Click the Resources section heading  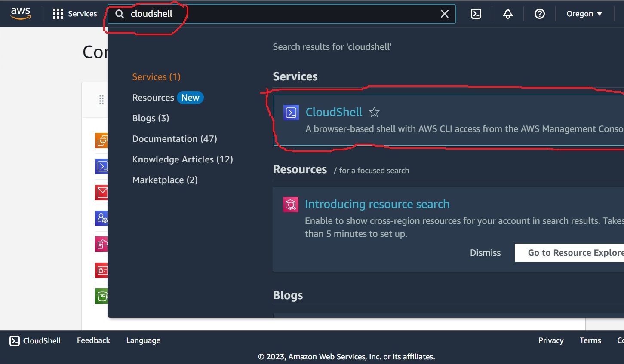pos(300,170)
